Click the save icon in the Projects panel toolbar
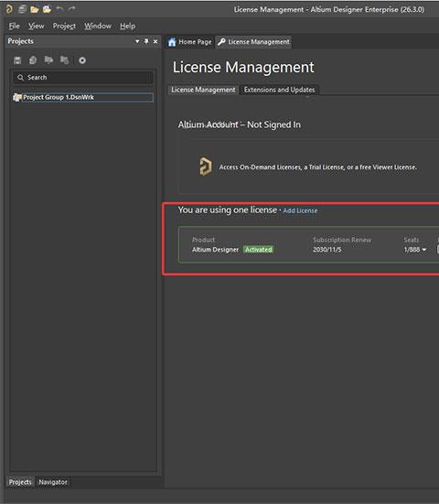This screenshot has height=504, width=439. pos(17,60)
